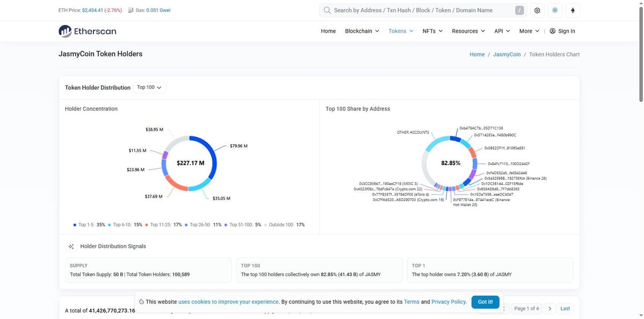Click the $23.96 M chart label

click(136, 169)
